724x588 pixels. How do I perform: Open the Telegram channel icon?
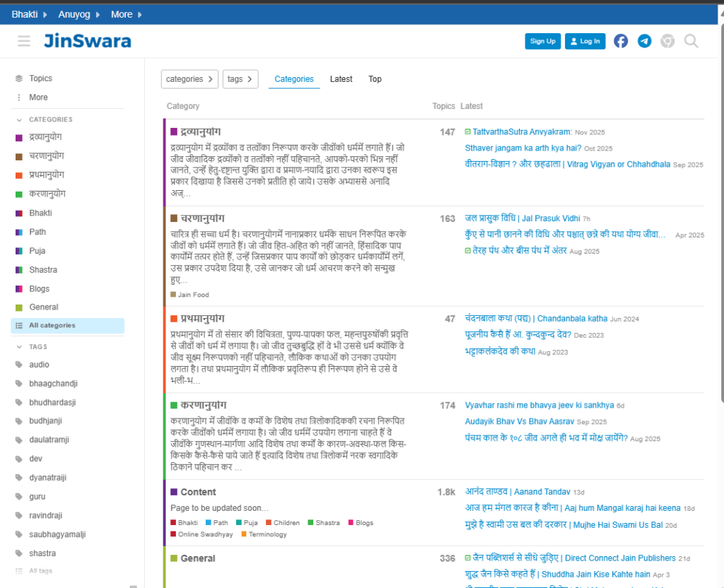click(x=645, y=41)
